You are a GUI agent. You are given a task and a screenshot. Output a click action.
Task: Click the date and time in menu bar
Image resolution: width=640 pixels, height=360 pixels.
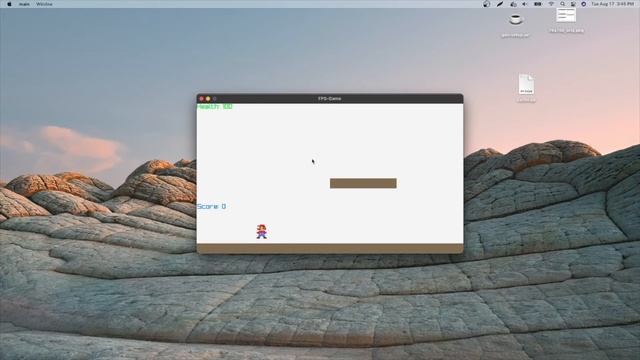[612, 4]
